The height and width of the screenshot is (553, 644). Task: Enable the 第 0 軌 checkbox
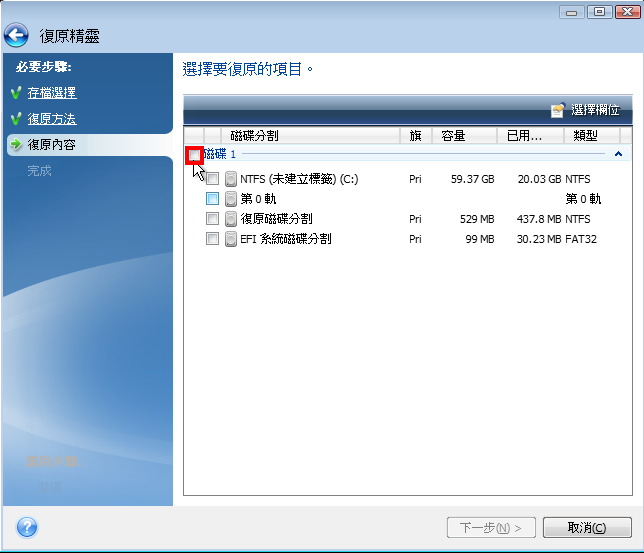tap(212, 199)
